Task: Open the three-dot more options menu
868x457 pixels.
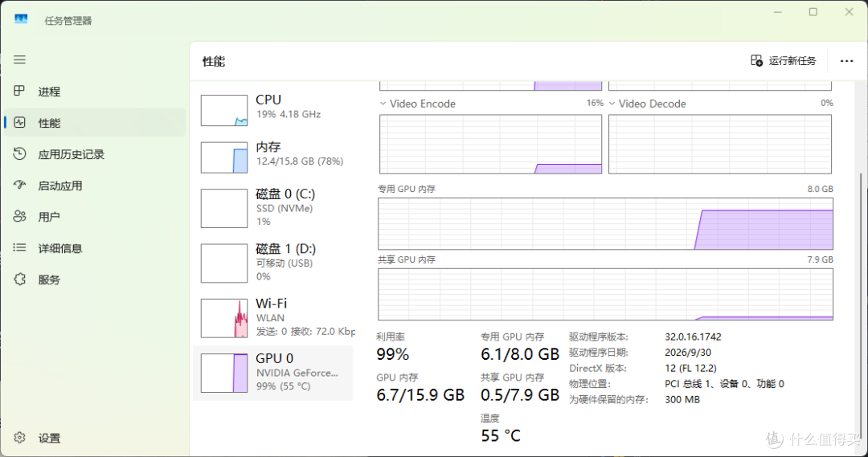Action: 846,61
